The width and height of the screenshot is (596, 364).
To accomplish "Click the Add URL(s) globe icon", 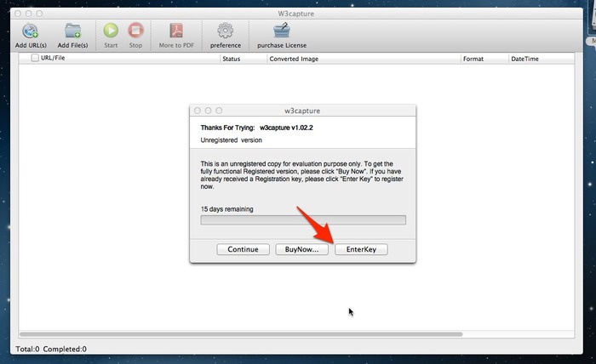I will pos(30,31).
